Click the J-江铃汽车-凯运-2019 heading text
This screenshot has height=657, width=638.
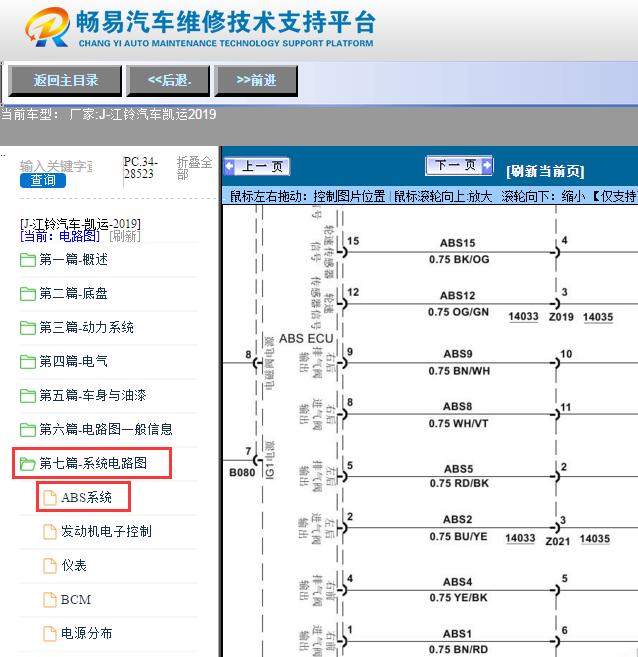click(80, 224)
